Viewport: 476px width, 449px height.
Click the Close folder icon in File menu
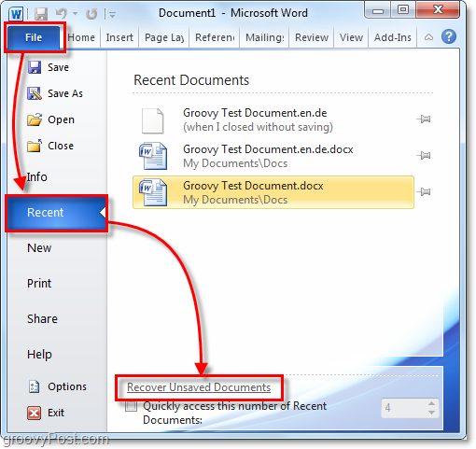35,146
